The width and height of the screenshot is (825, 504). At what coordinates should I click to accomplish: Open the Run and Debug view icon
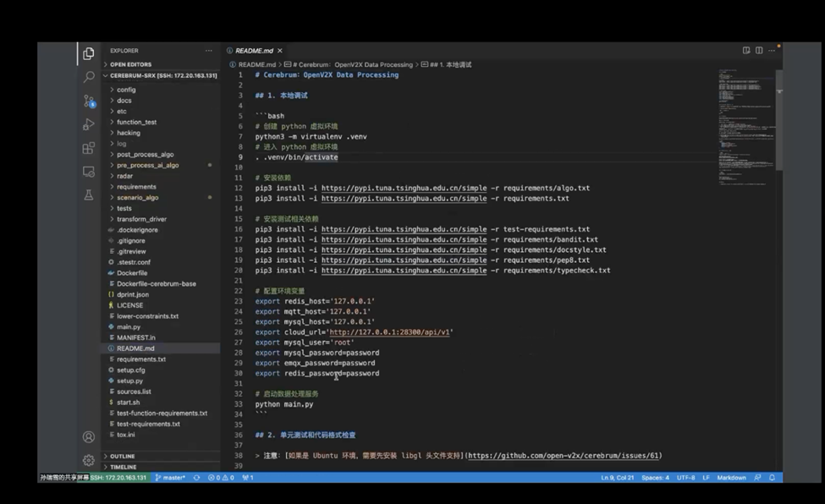point(88,124)
